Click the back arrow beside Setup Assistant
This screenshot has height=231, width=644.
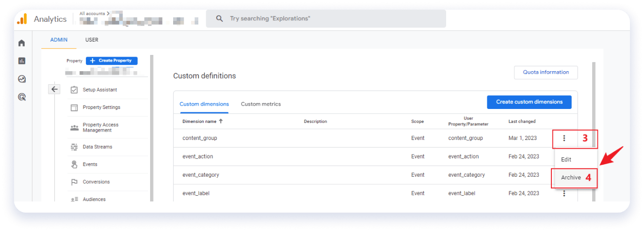coord(54,89)
